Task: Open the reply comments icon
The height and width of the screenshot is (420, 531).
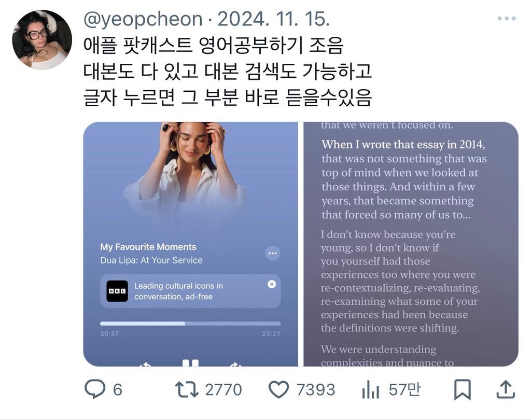Action: coord(95,389)
